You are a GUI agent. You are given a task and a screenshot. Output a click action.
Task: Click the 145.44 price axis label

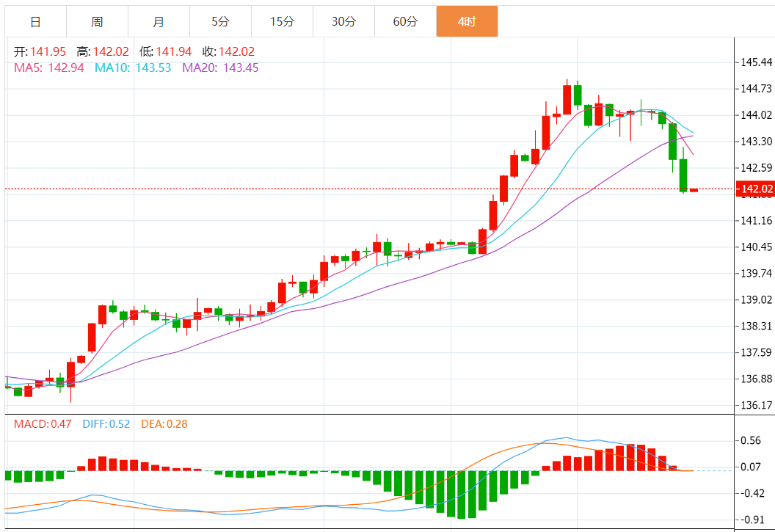756,62
